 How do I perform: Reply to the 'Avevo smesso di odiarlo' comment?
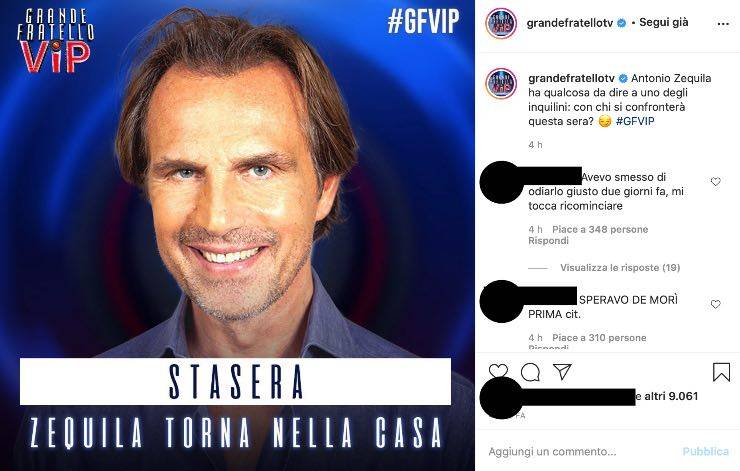[x=548, y=241]
